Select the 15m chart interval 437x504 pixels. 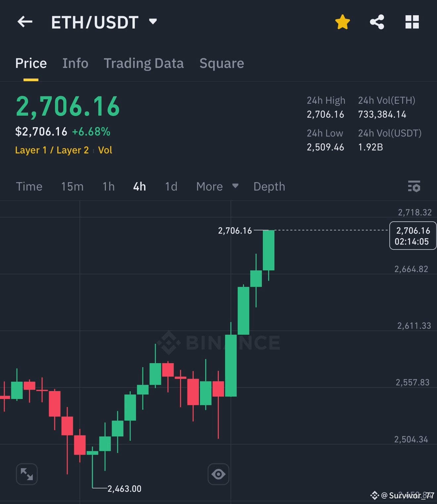pos(72,187)
